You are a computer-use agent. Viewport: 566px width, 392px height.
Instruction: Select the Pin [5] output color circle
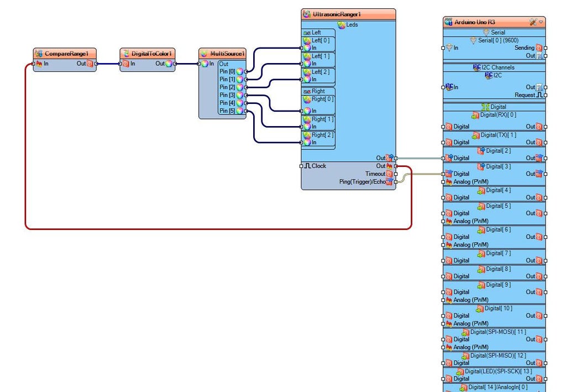pos(240,111)
